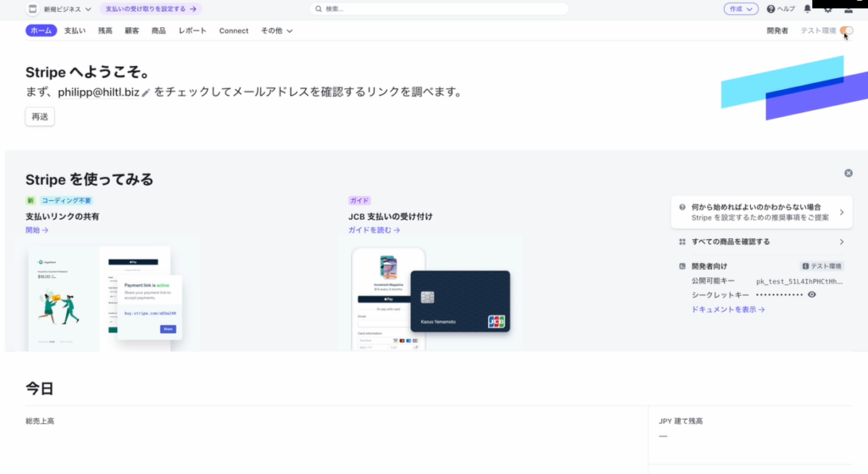
Task: Click 支払いの受け取りを設定する banner
Action: tap(151, 8)
